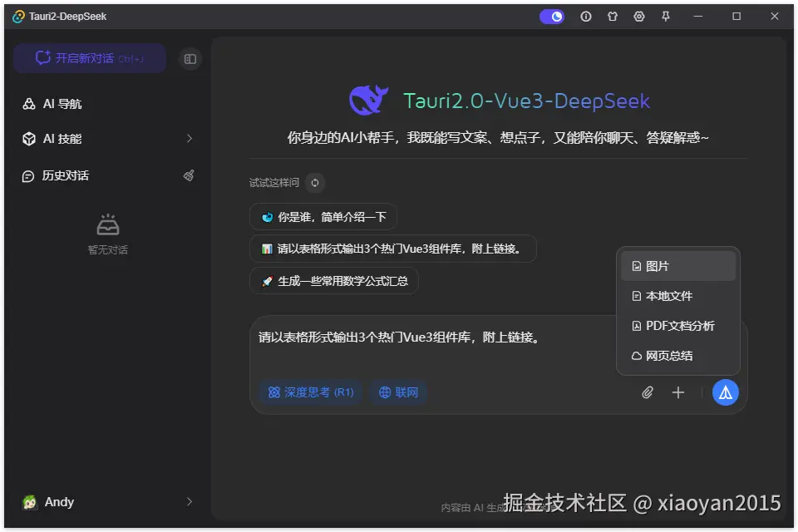Start a new conversation with 开启新对话

[x=90, y=58]
